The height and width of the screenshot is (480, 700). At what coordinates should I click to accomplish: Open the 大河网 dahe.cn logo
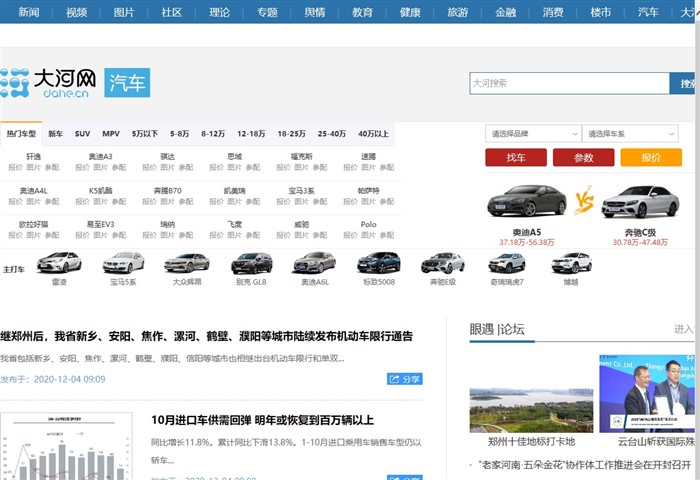[48, 83]
